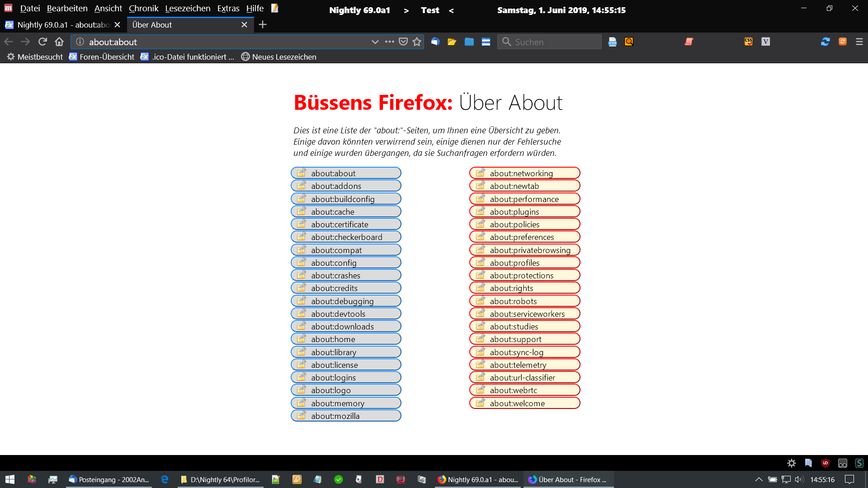Reload the current page

pyautogui.click(x=42, y=42)
